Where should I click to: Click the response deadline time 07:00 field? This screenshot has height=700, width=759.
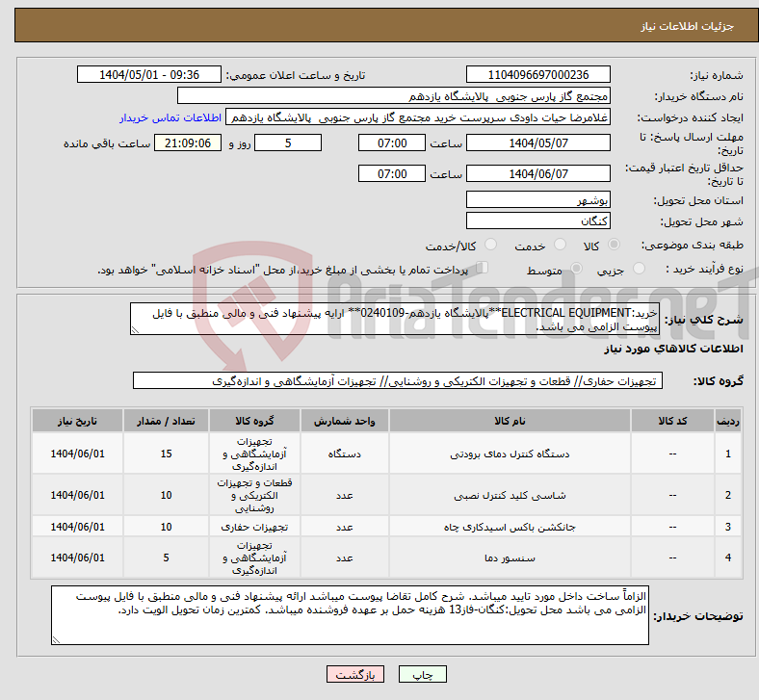392,143
